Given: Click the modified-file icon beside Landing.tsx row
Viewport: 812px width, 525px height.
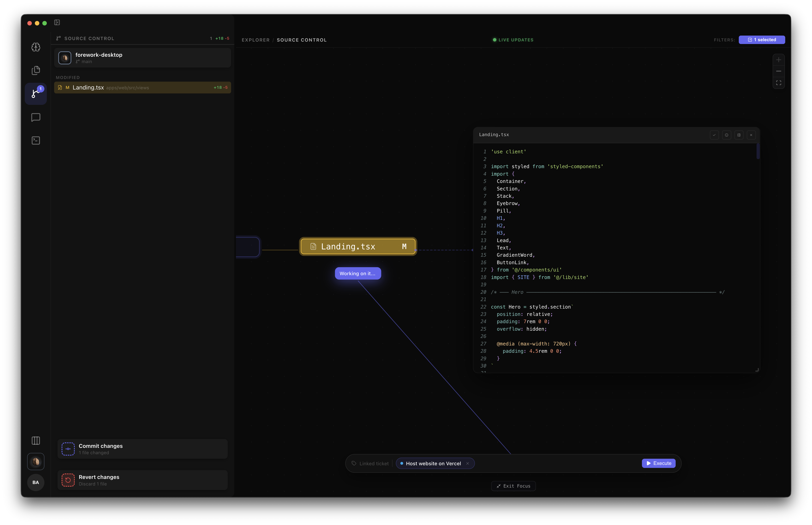Looking at the screenshot, I should 60,88.
